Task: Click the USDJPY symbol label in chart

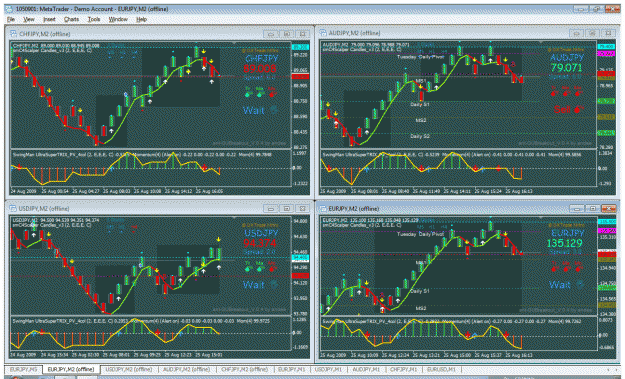Action: (x=261, y=233)
